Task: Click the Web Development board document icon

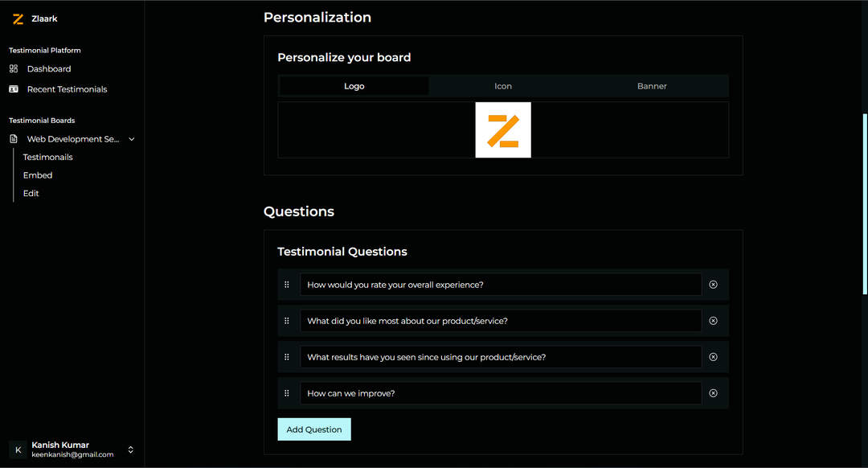Action: tap(14, 138)
